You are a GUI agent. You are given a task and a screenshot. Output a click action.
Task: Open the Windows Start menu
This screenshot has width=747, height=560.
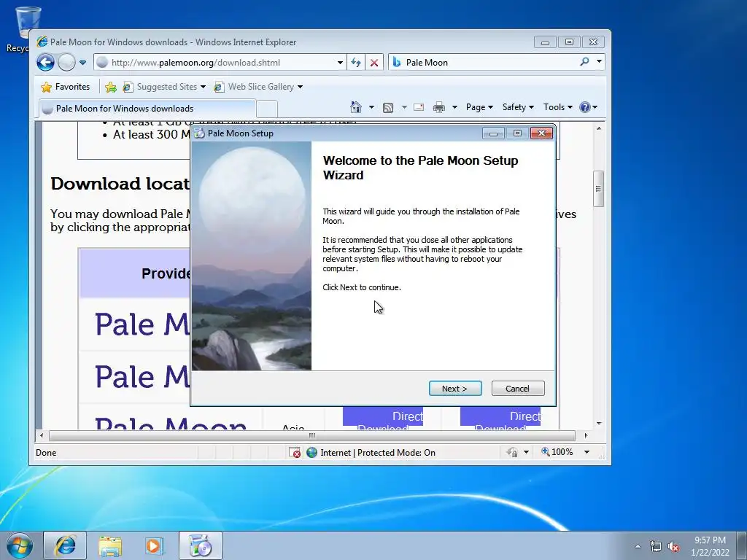pyautogui.click(x=20, y=545)
